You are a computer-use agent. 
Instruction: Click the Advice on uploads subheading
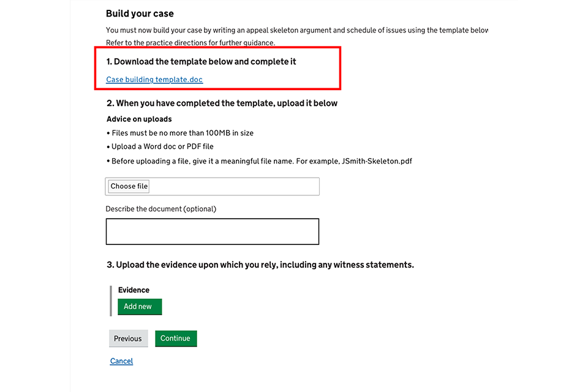point(139,119)
